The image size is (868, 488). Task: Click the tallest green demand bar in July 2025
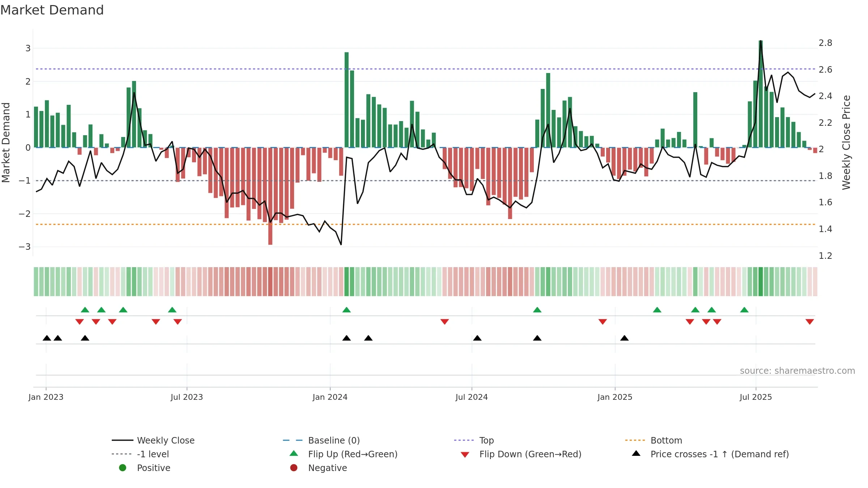tap(761, 94)
